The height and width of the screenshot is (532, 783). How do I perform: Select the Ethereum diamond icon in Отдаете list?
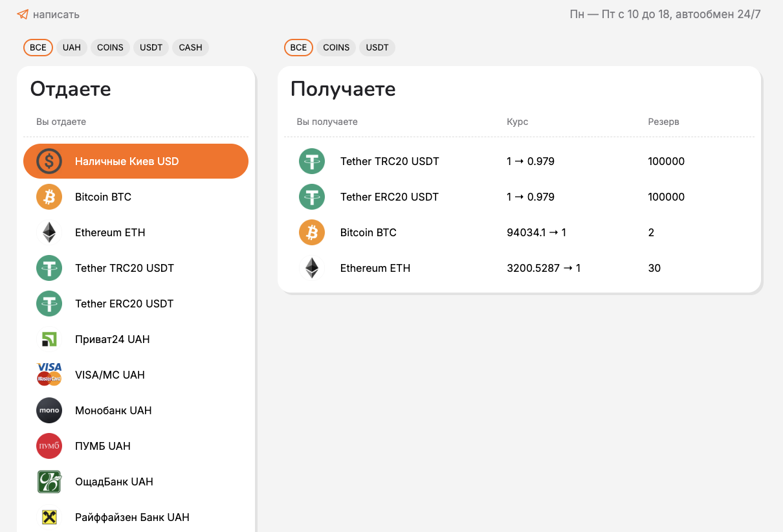pos(49,232)
